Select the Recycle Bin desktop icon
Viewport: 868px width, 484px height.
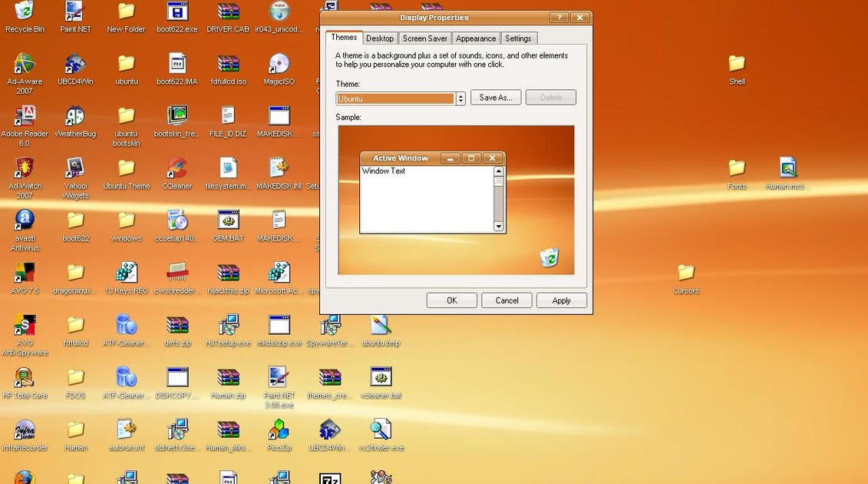tap(25, 11)
